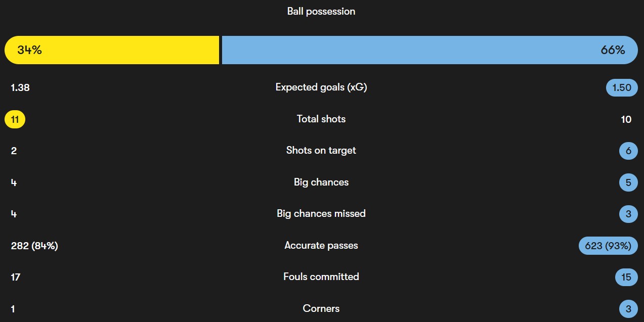Image resolution: width=644 pixels, height=322 pixels.
Task: Open the Total shots stat row label
Action: (x=321, y=119)
